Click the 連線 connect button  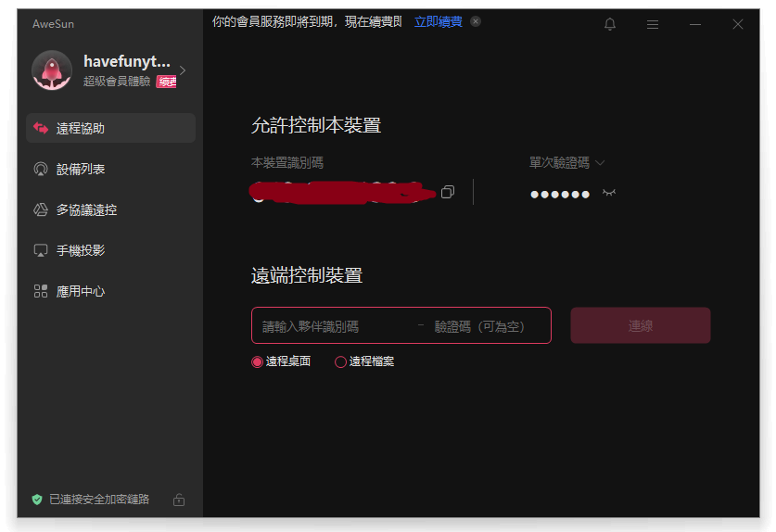[x=641, y=325]
